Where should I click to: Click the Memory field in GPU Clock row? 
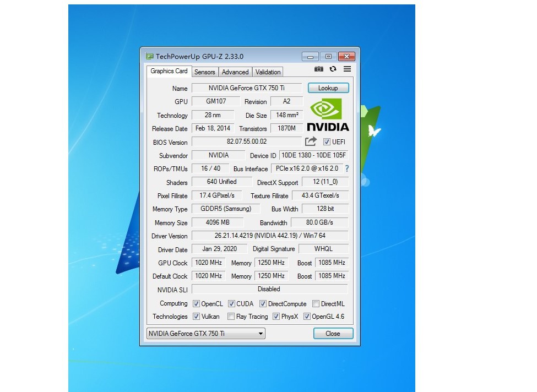[271, 263]
